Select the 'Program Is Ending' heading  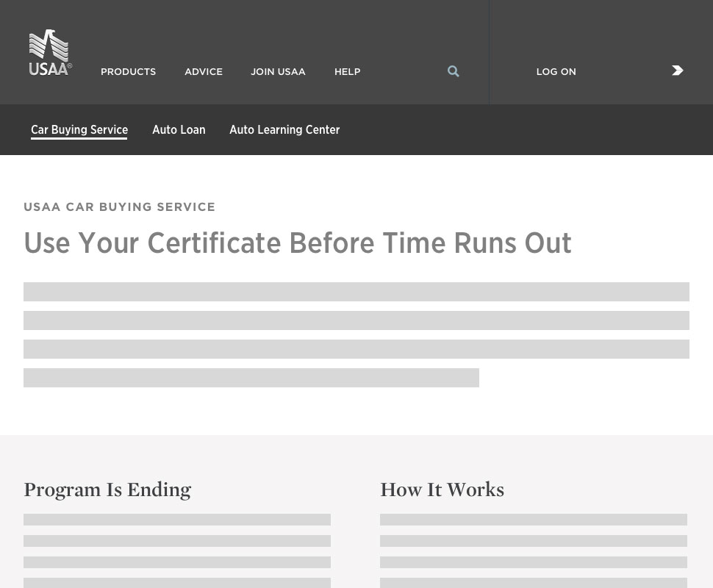(107, 490)
